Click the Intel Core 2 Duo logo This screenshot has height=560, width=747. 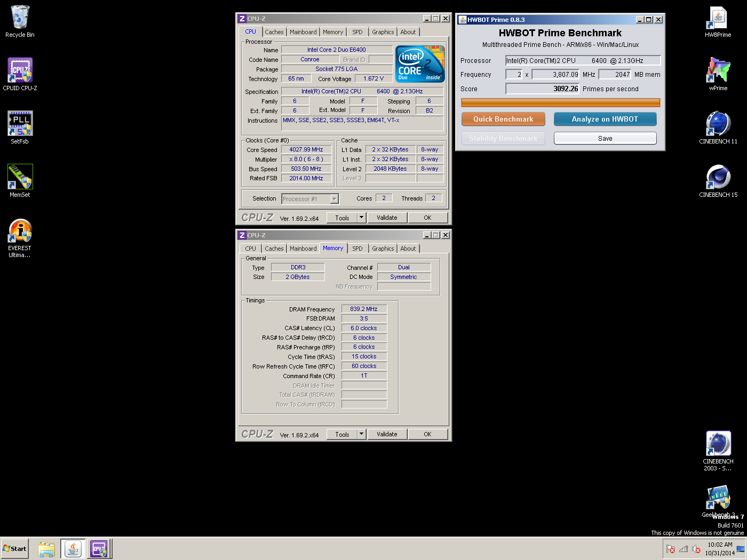click(x=420, y=64)
